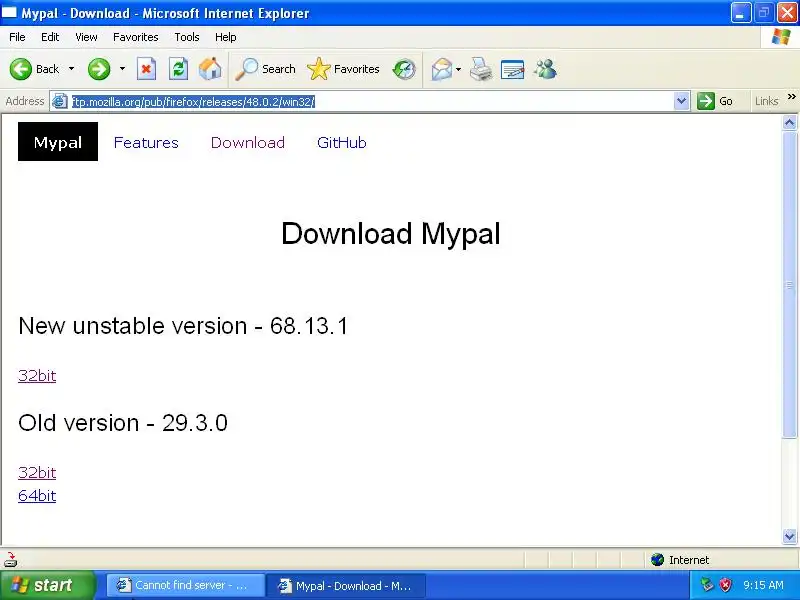This screenshot has width=800, height=600.
Task: Print the page with printer icon
Action: click(x=481, y=69)
